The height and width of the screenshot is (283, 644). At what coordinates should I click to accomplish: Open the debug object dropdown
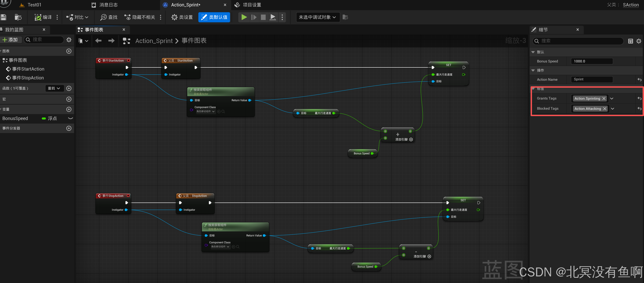[317, 17]
